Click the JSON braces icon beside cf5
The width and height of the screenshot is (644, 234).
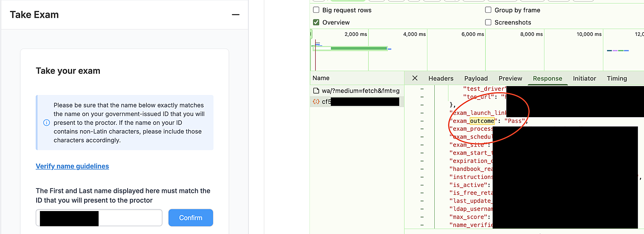point(316,102)
